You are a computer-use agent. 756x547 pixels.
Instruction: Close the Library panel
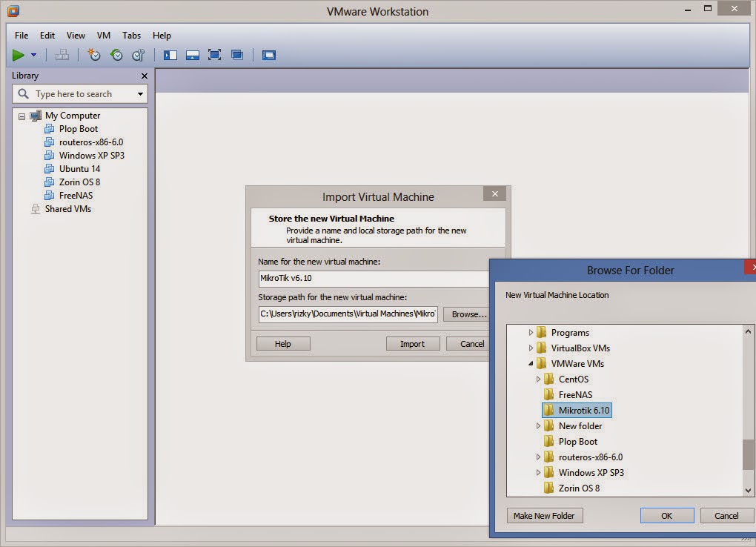click(x=145, y=76)
